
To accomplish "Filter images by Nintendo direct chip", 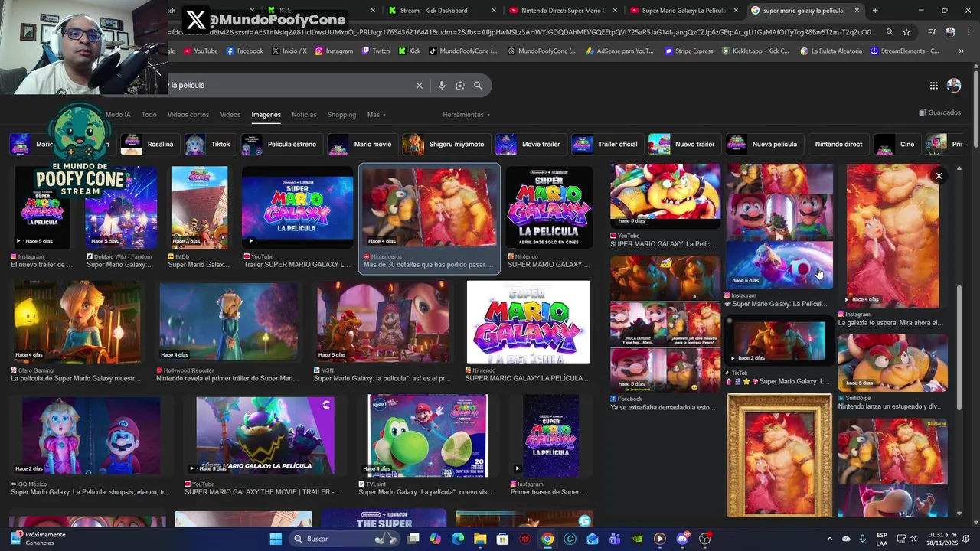I will tap(838, 144).
